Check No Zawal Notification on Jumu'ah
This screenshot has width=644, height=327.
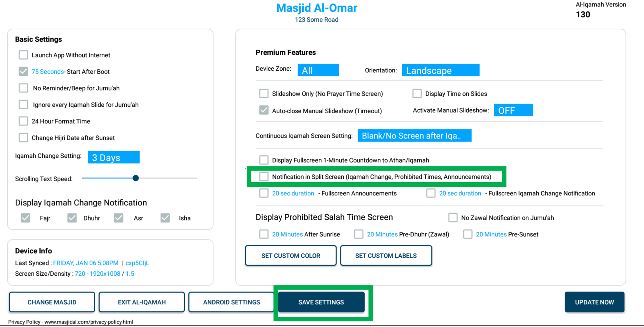[453, 217]
